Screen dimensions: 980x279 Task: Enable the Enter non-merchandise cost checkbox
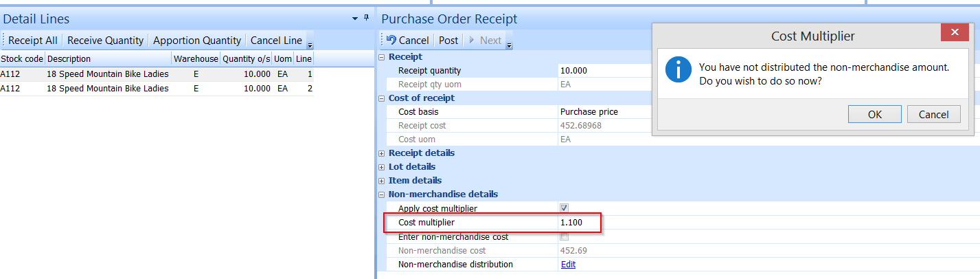coord(565,236)
